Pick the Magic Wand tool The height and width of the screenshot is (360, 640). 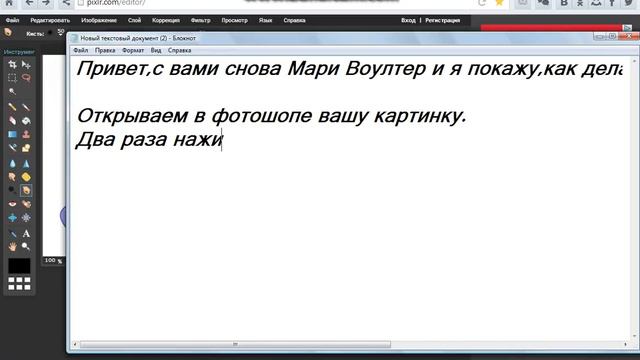pyautogui.click(x=12, y=91)
